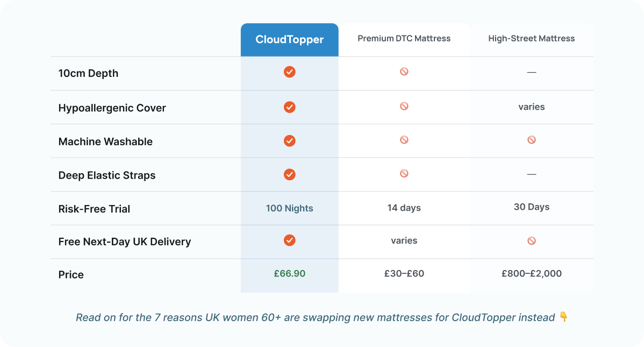644x347 pixels.
Task: Click the £800–£2,000 High-Street price
Action: (x=532, y=273)
